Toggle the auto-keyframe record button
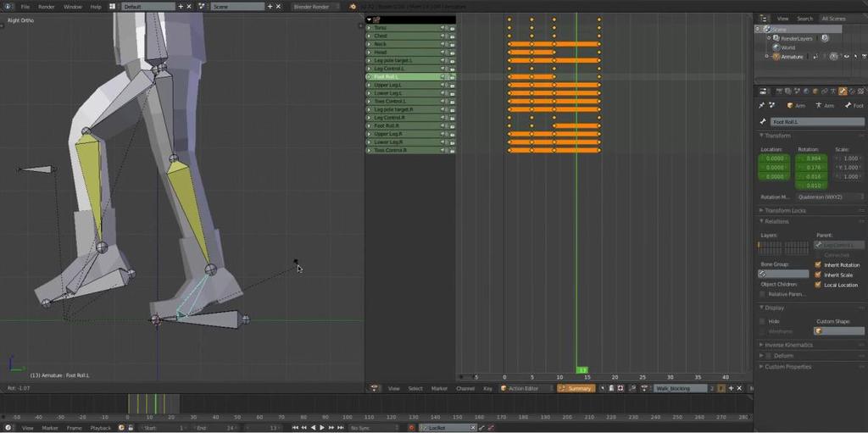Image resolution: width=868 pixels, height=433 pixels. pyautogui.click(x=411, y=428)
